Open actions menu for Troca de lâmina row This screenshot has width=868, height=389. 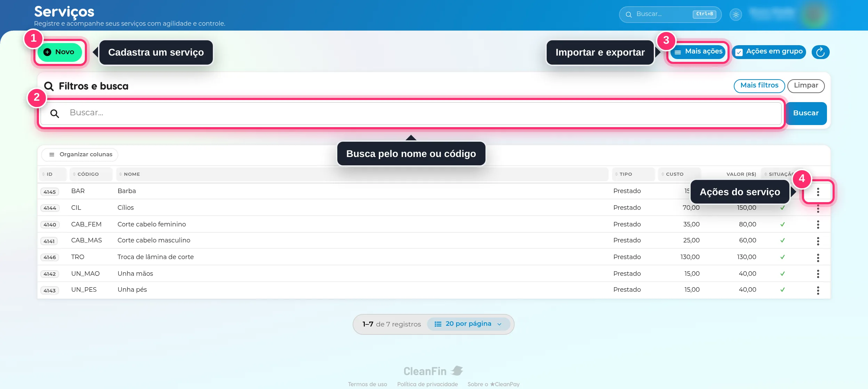(x=818, y=258)
